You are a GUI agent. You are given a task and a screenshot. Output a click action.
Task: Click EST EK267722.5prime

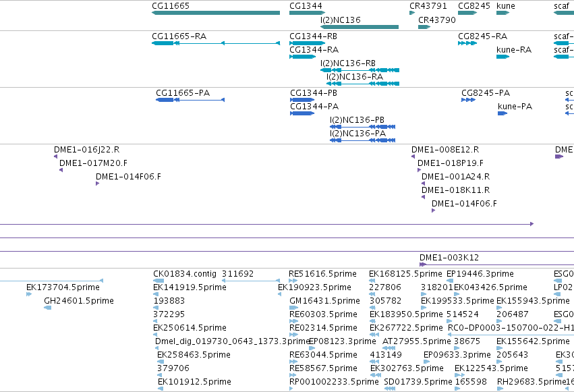[374, 335]
